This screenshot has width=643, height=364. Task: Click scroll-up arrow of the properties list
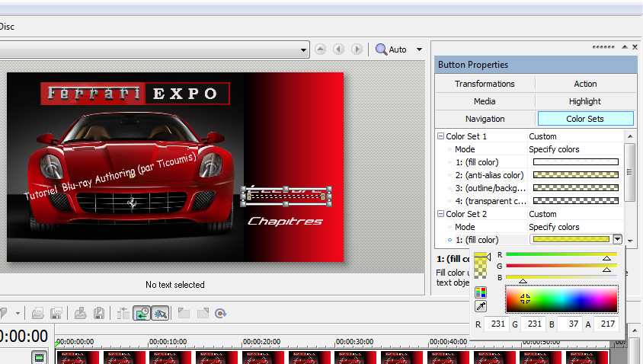[x=630, y=136]
